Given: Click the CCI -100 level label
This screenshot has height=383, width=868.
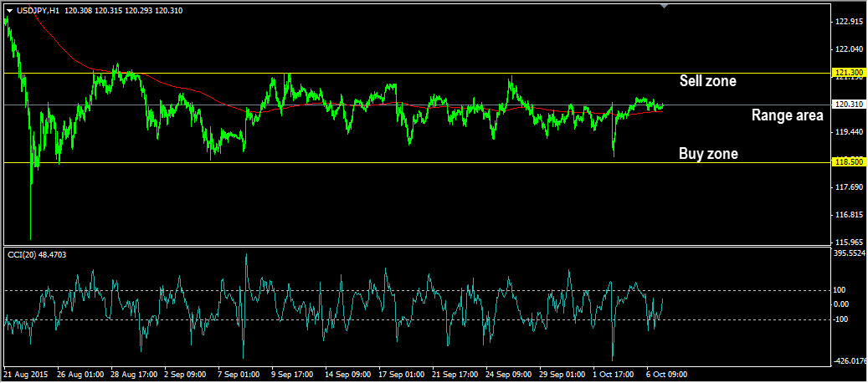Looking at the screenshot, I should coord(841,319).
